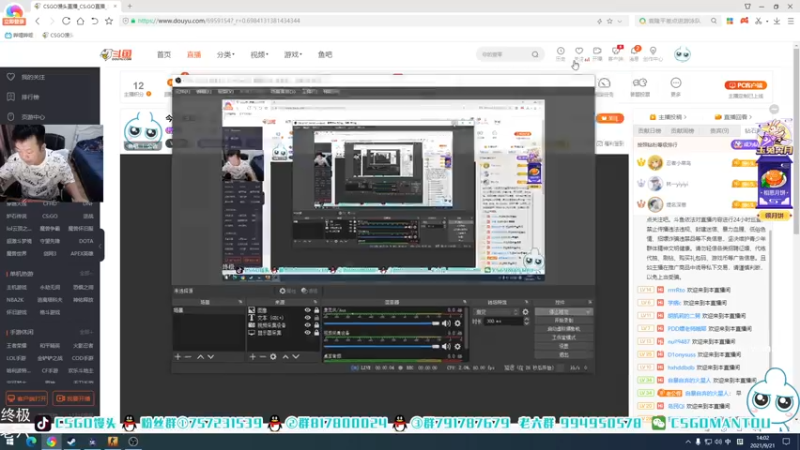Click browser address bar URL
The image size is (800, 450).
pos(218,21)
